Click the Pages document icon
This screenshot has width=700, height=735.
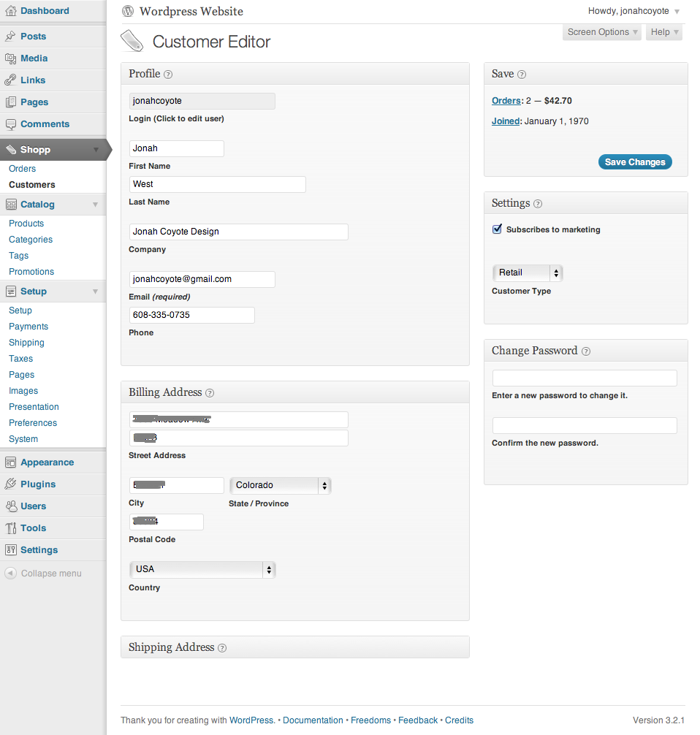[10, 102]
